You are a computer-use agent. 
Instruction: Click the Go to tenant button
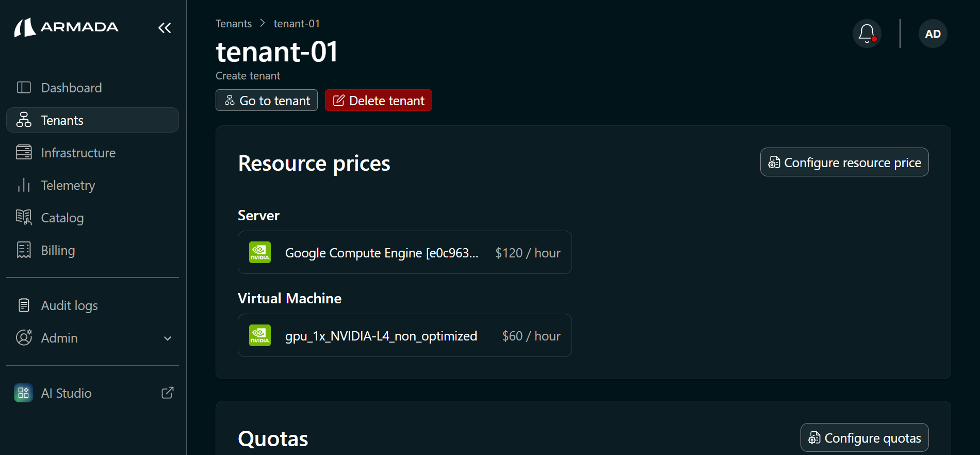tap(267, 100)
